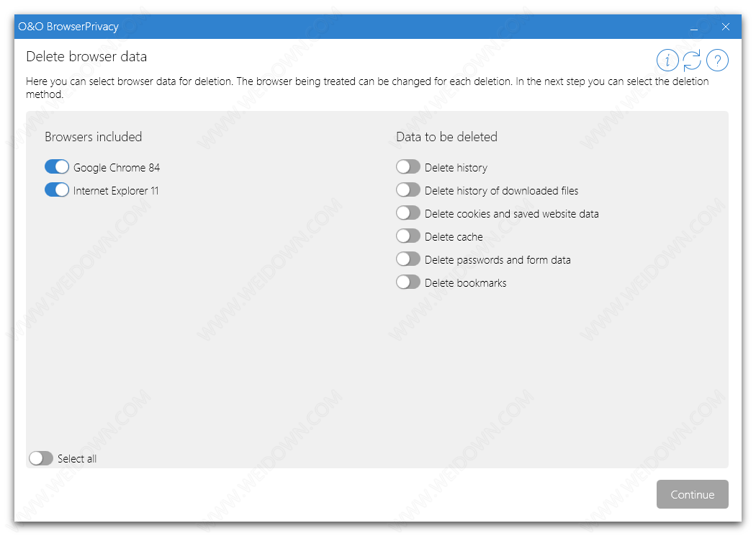The width and height of the screenshot is (756, 536).
Task: Close the O&O BrowserPrivacy window
Action: click(726, 27)
